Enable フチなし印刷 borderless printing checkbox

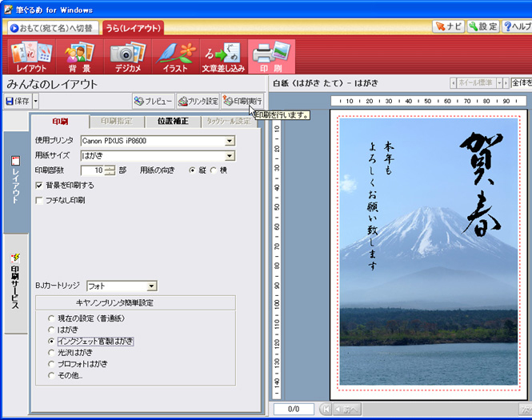coord(40,200)
